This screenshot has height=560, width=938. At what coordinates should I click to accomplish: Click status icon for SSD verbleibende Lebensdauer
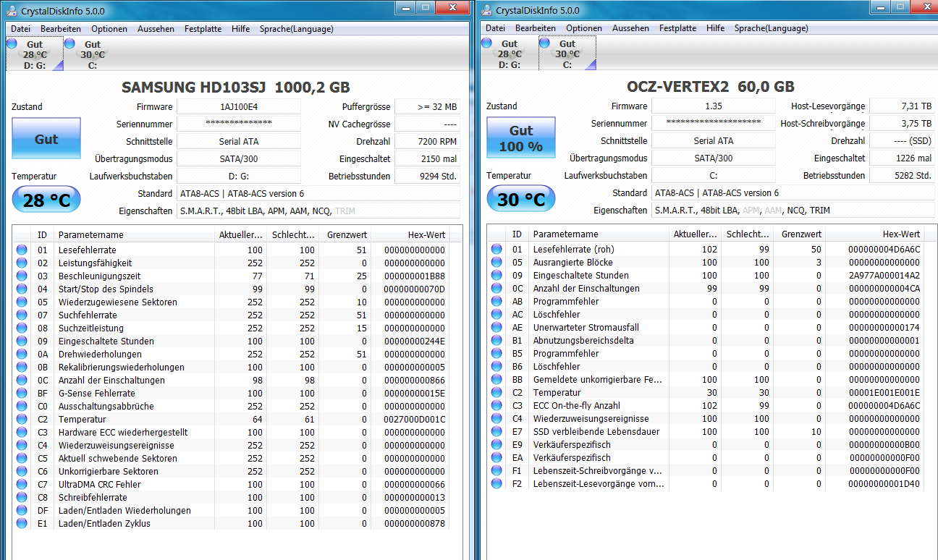pos(497,432)
